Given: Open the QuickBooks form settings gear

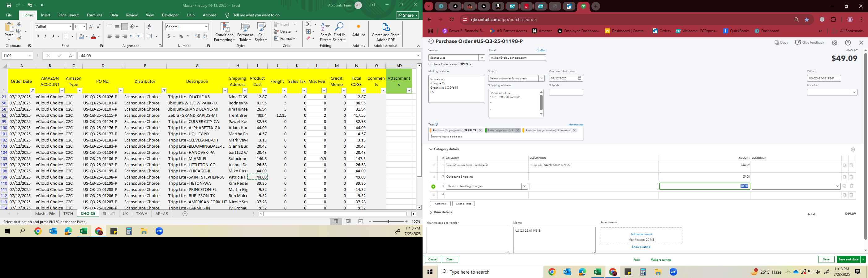Looking at the screenshot, I should 834,43.
